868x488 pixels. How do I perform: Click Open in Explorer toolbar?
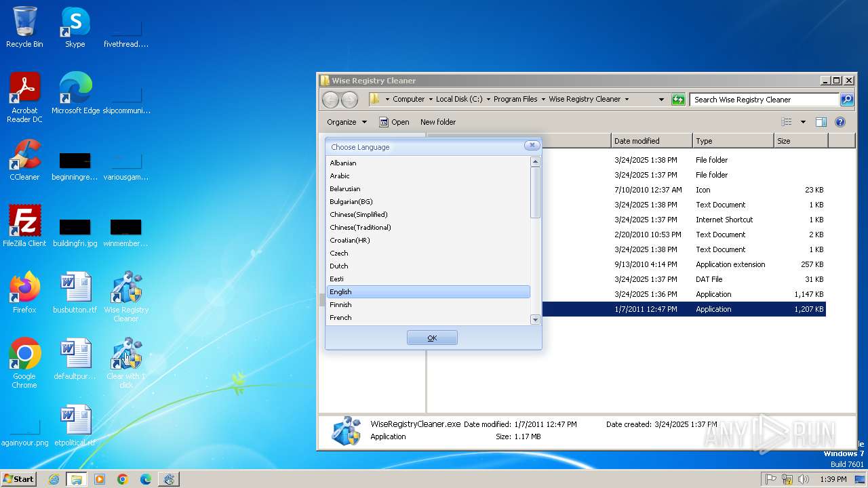pyautogui.click(x=394, y=122)
